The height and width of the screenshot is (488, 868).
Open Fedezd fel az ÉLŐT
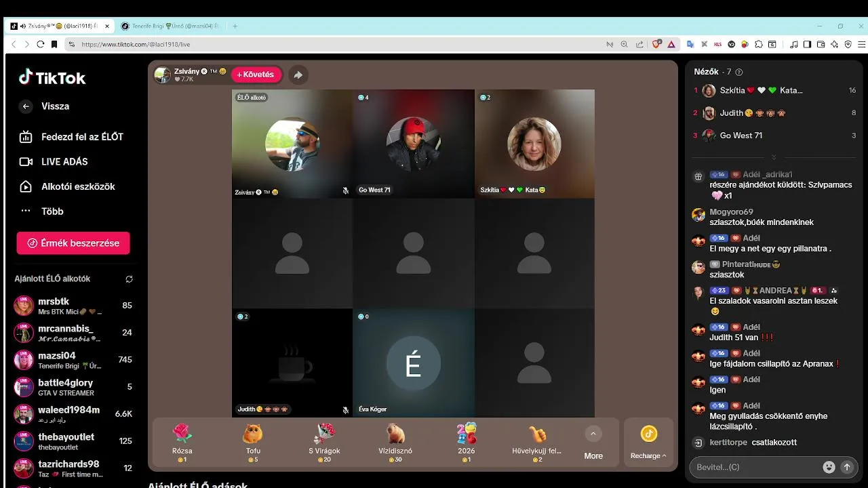click(73, 137)
